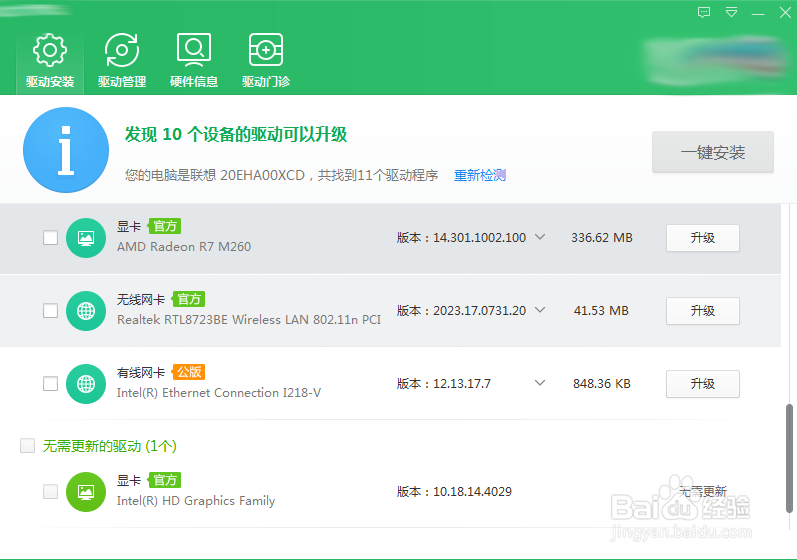Viewport: 797px width, 560px height.
Task: Open the 硬件信息 tab
Action: click(x=194, y=60)
